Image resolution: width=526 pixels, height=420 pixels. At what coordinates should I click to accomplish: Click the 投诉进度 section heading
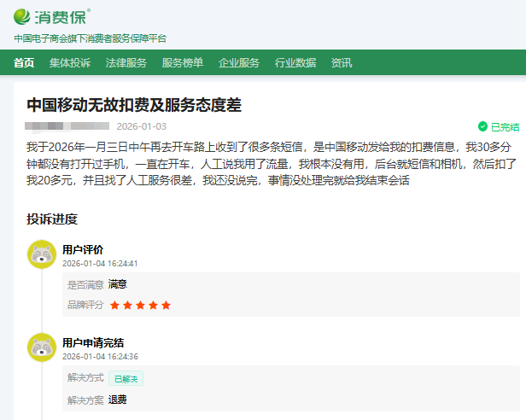pyautogui.click(x=52, y=219)
